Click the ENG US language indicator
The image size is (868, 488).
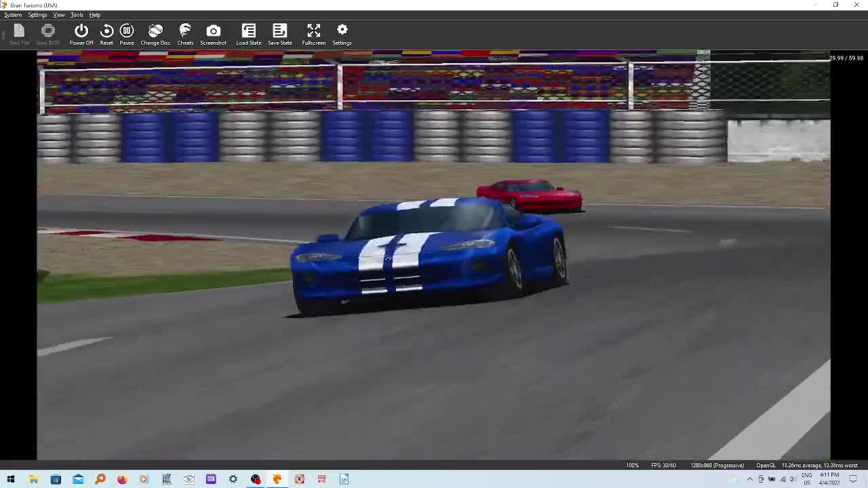click(807, 479)
